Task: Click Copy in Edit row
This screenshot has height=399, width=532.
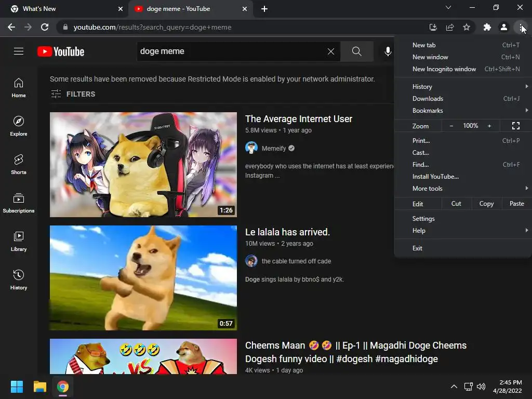Action: click(x=486, y=204)
